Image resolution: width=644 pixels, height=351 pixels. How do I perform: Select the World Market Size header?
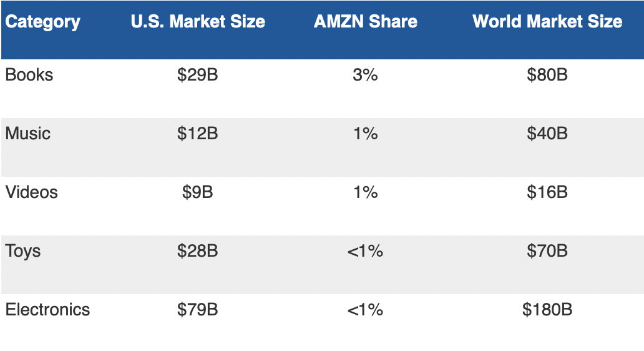click(547, 22)
